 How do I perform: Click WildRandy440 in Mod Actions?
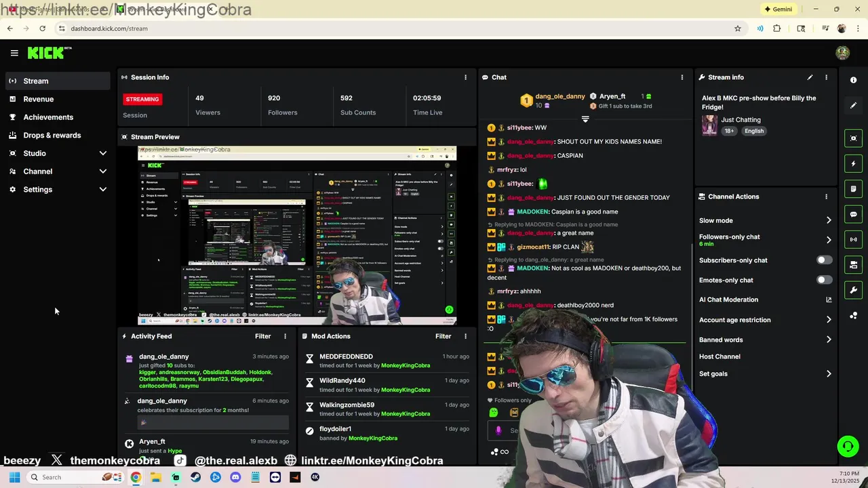[342, 381]
